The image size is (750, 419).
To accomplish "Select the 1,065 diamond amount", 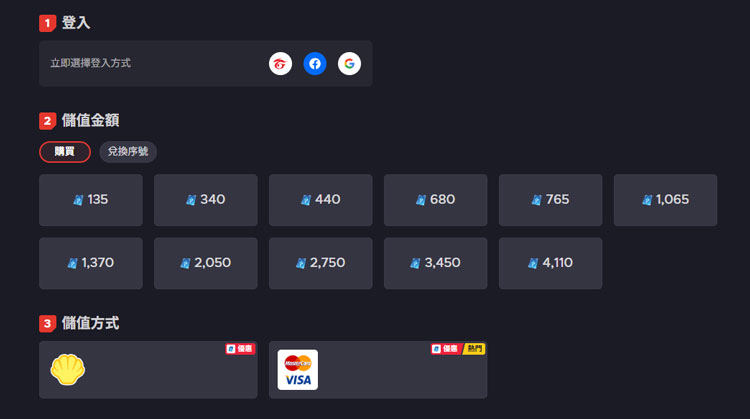I will 665,200.
